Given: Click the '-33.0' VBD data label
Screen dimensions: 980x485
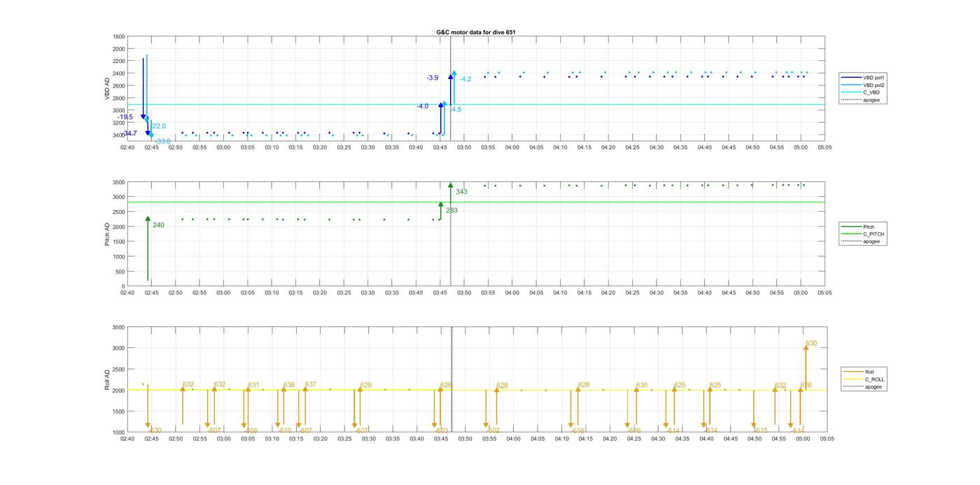Looking at the screenshot, I should [x=162, y=141].
